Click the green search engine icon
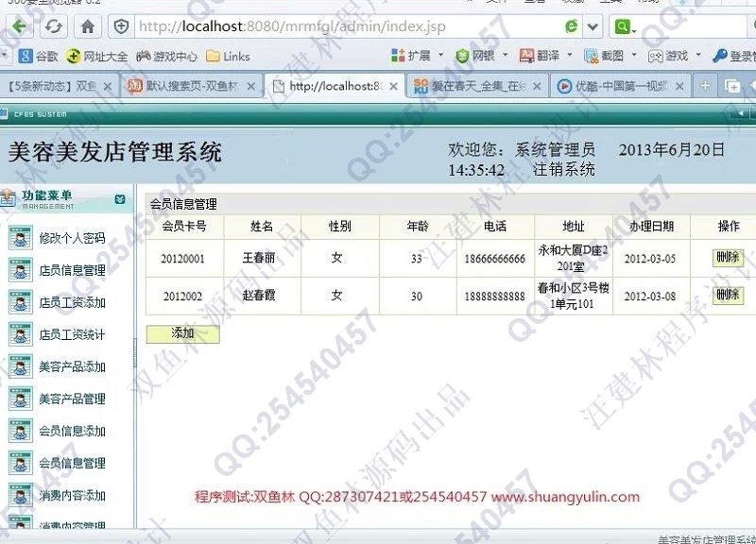Viewport: 756px width, 544px height. (x=624, y=26)
